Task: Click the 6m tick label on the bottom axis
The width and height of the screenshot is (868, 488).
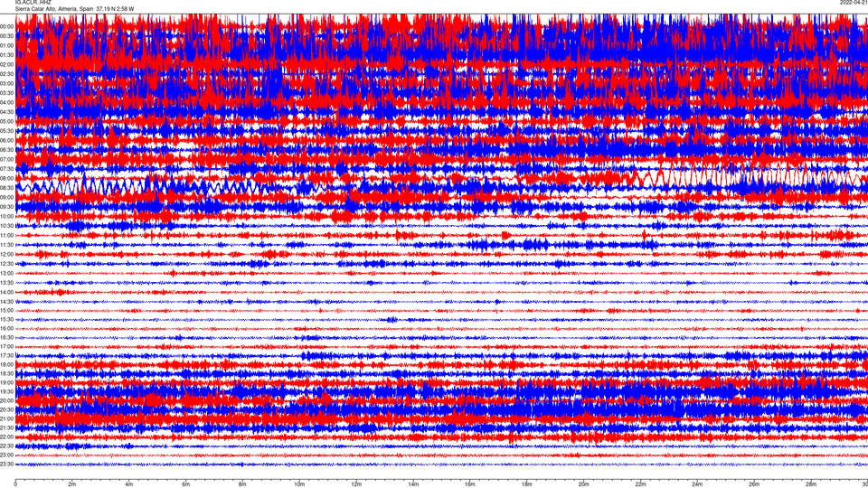Action: pos(185,483)
